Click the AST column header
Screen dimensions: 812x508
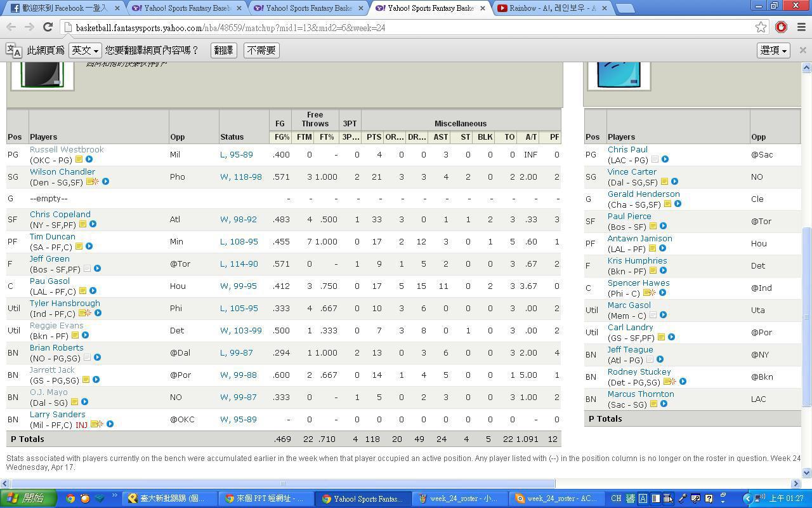tap(440, 137)
